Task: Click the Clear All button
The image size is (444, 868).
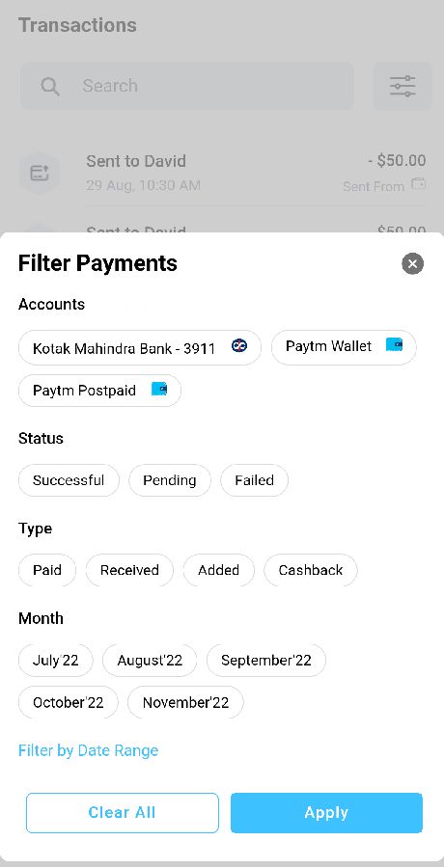Action: click(123, 813)
